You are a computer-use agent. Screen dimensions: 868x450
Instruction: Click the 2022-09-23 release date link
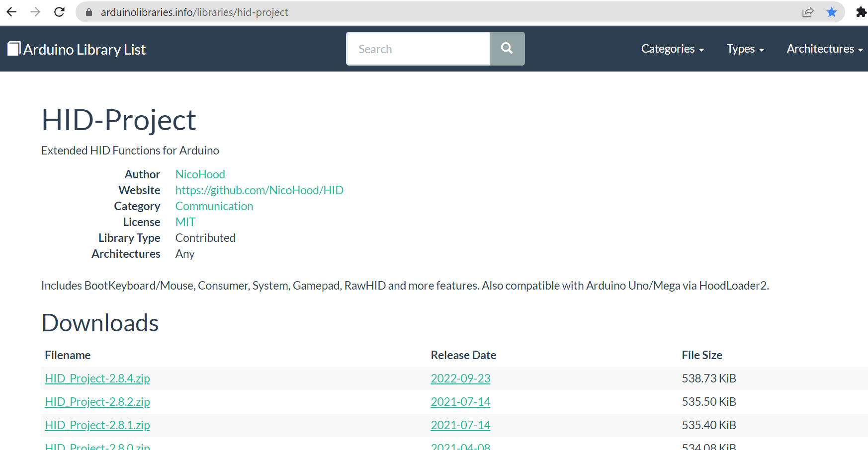460,378
